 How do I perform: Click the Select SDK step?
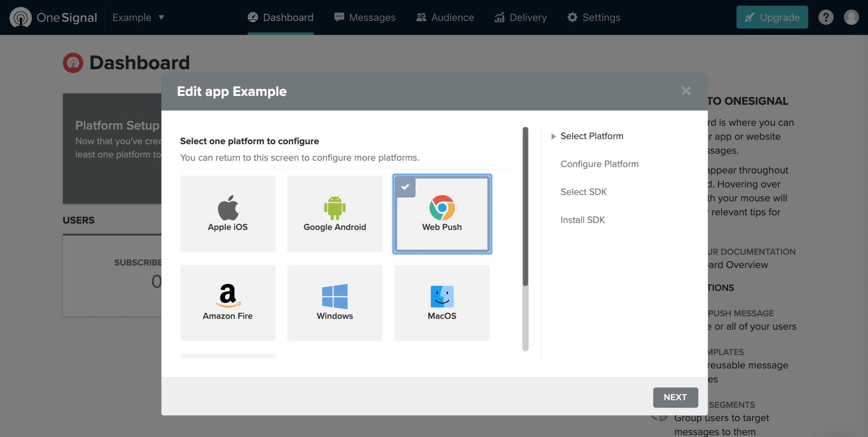click(x=583, y=192)
